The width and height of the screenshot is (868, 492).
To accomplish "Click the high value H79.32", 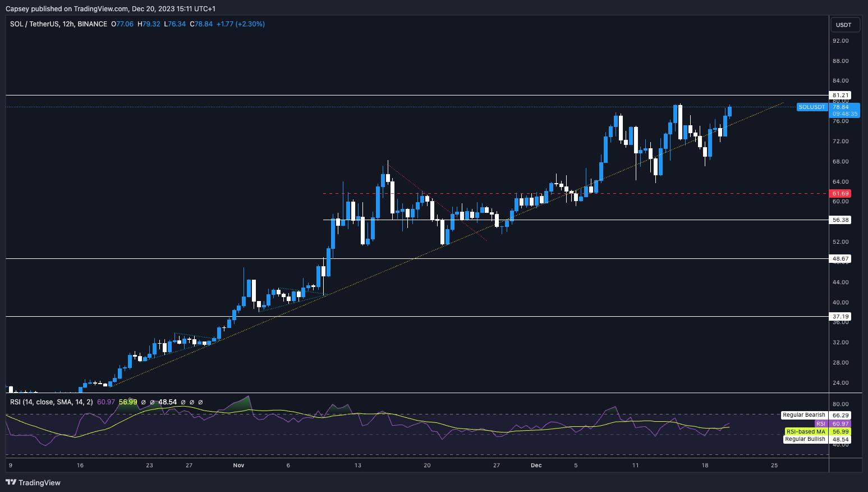I will 149,24.
